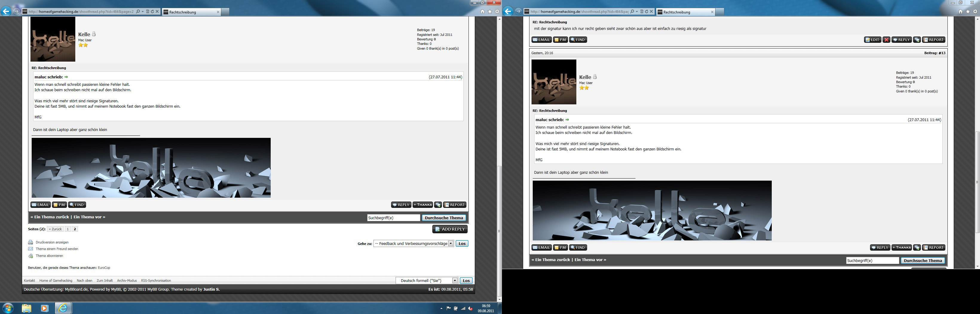980x314 pixels.
Task: Click the muted volume tray icon
Action: (x=470, y=308)
